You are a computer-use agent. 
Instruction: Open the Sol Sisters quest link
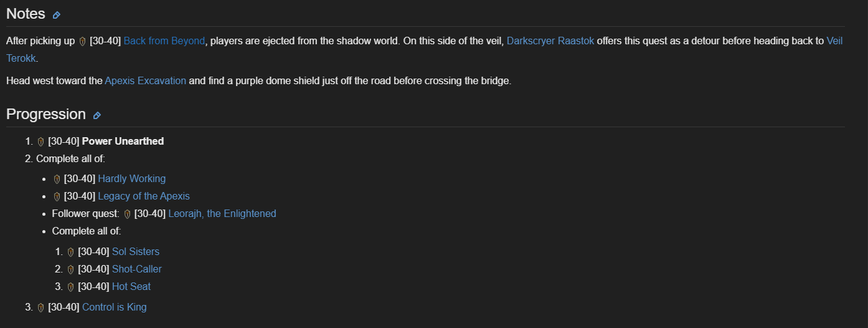[x=135, y=252]
